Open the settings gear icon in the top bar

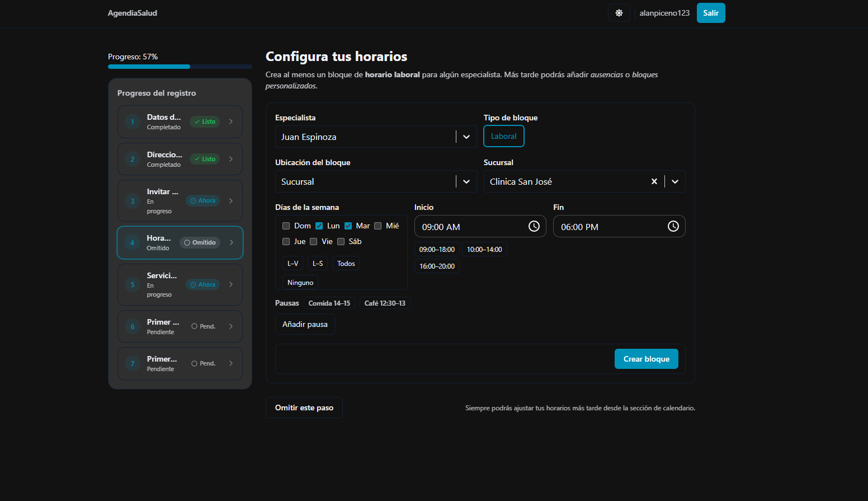pos(619,12)
